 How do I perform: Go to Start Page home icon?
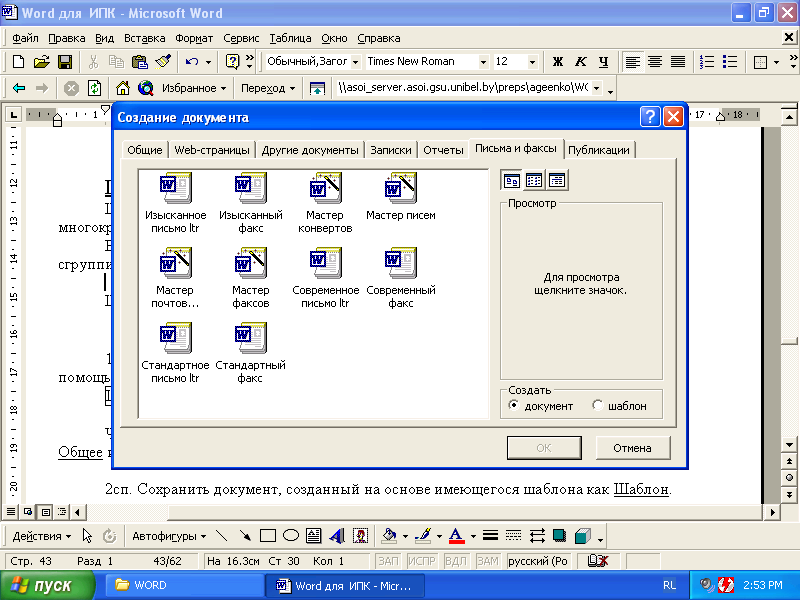pos(122,88)
